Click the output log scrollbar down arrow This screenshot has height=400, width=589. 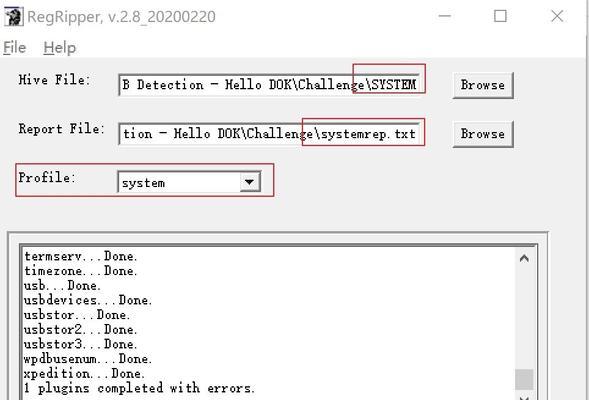tap(524, 397)
